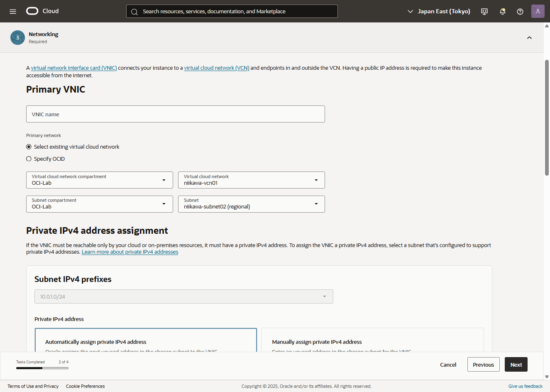Viewport: 550px width, 392px height.
Task: Open the Virtual cloud network dropdown
Action: point(251,180)
